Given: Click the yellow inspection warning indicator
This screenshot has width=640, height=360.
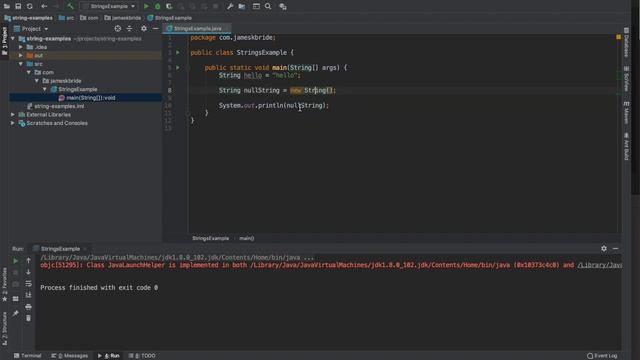Looking at the screenshot, I should click(618, 37).
